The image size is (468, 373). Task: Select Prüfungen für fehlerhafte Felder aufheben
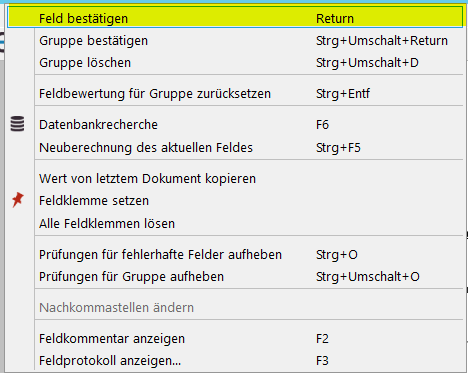coord(235,255)
